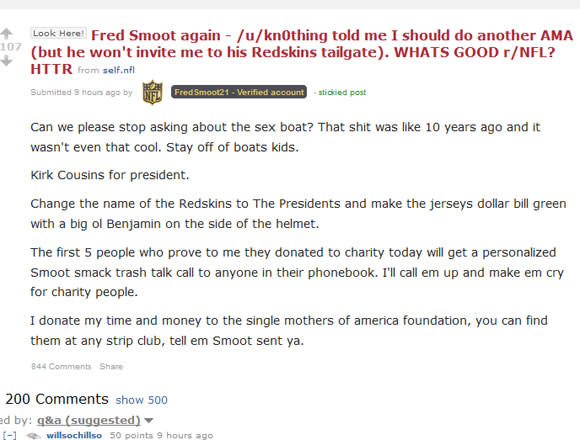
Task: Show 500 comments
Action: click(141, 400)
